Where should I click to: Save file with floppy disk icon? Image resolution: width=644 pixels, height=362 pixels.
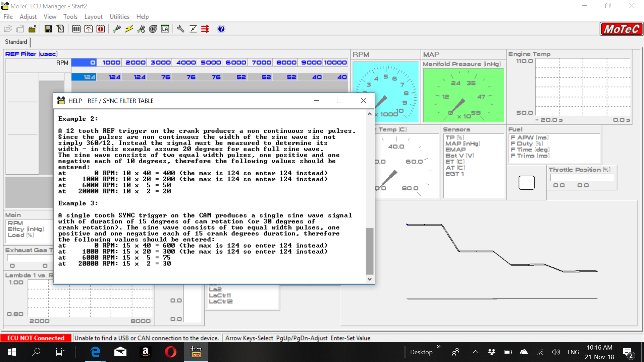coord(48,29)
